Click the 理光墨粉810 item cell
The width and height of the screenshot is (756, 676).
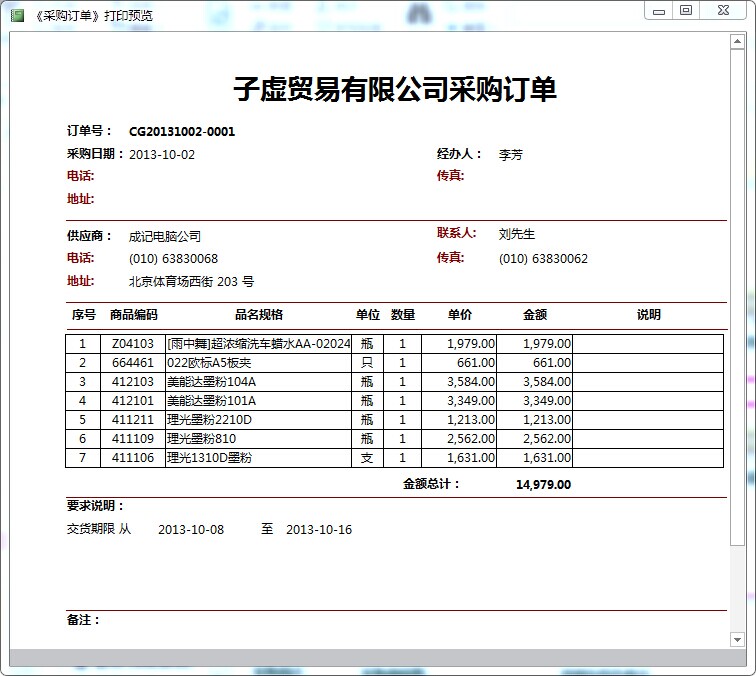click(201, 439)
